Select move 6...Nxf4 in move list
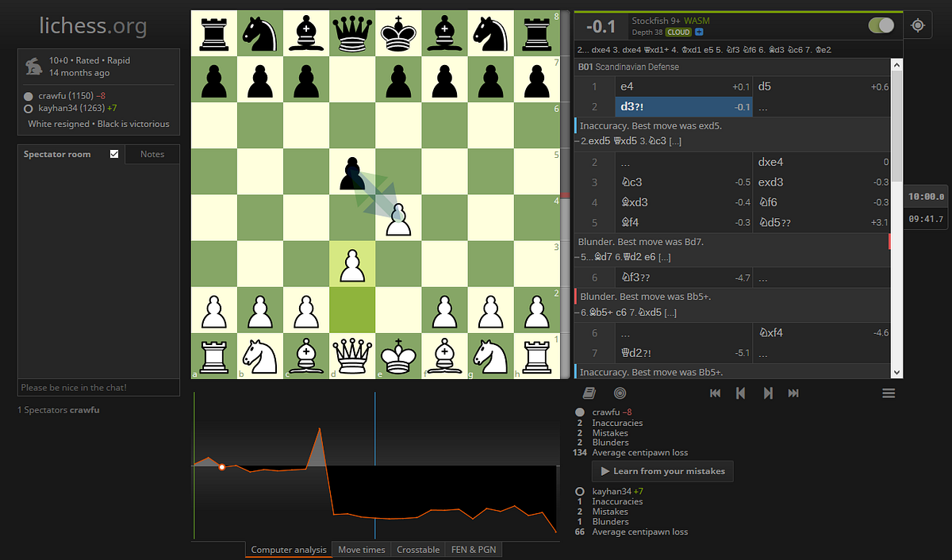Screen dimensions: 952x560 pos(822,333)
